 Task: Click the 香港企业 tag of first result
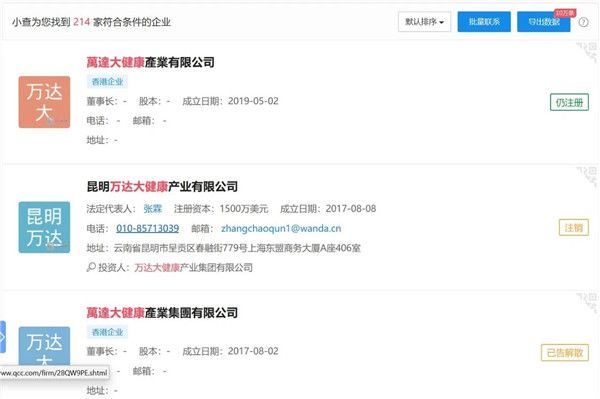[108, 81]
